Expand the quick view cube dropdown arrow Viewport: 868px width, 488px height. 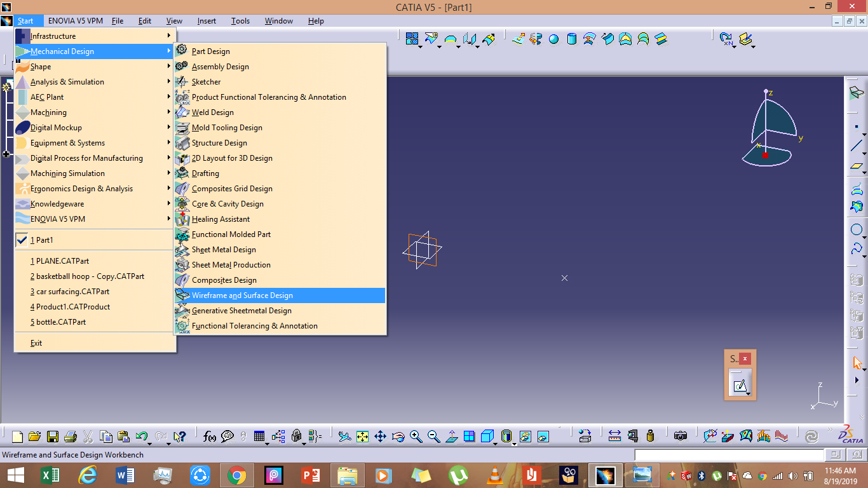click(495, 444)
